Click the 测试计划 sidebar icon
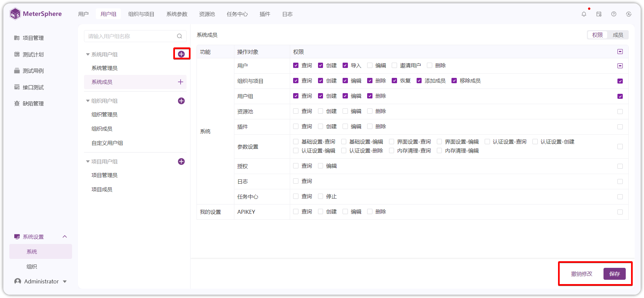Screen dimensions: 644x298 [x=17, y=54]
